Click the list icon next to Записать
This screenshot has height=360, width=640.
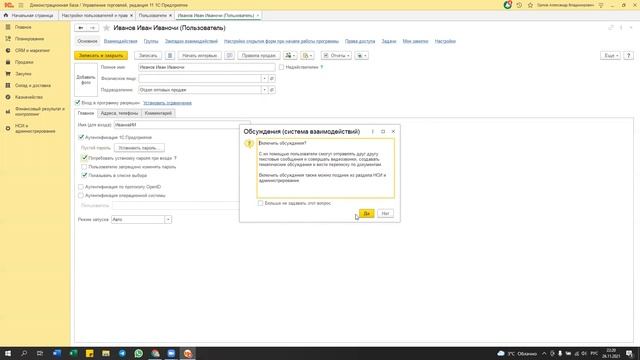point(170,56)
